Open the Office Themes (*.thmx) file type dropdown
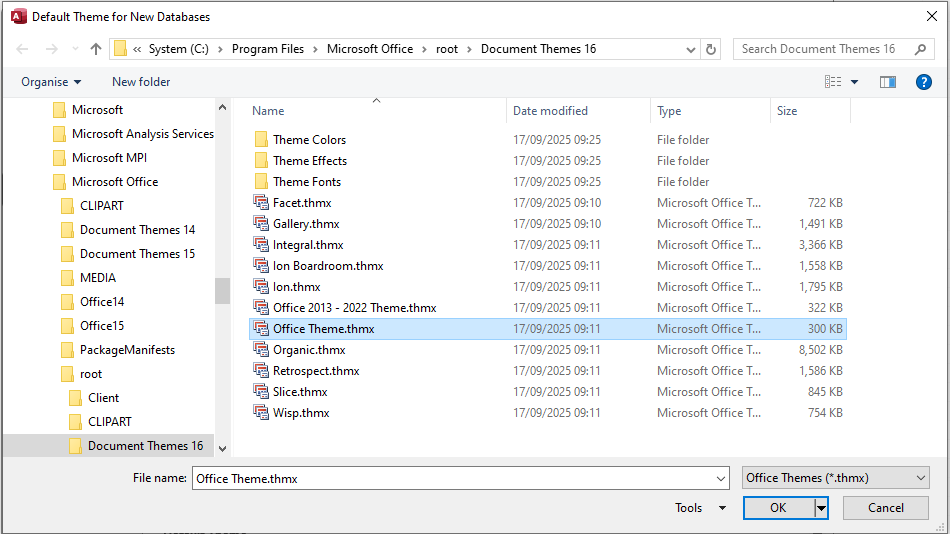 click(835, 478)
